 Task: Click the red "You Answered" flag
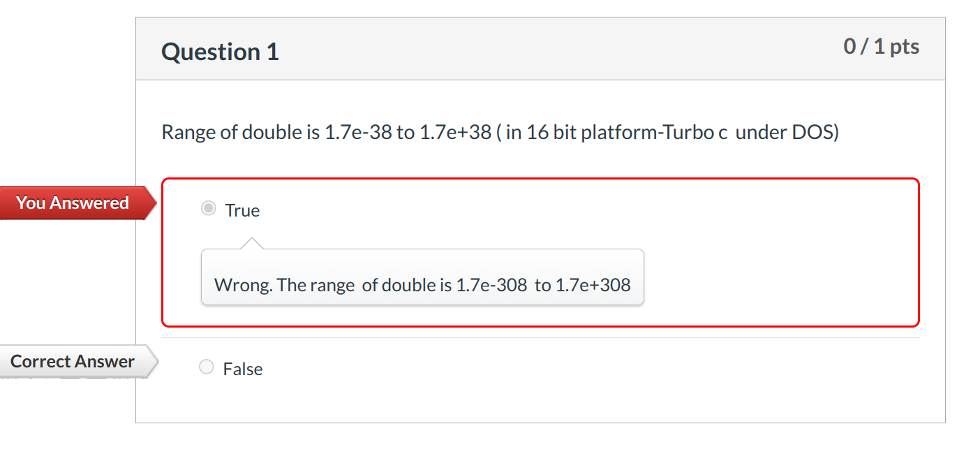point(72,203)
